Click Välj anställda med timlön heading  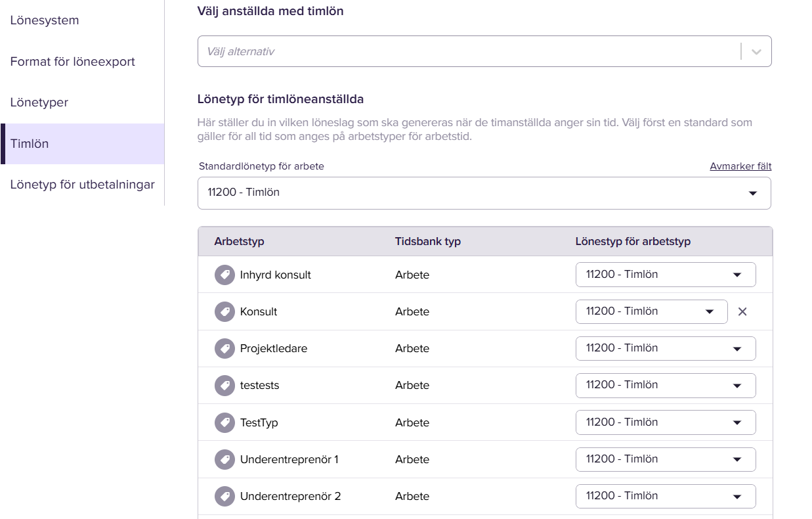[270, 11]
